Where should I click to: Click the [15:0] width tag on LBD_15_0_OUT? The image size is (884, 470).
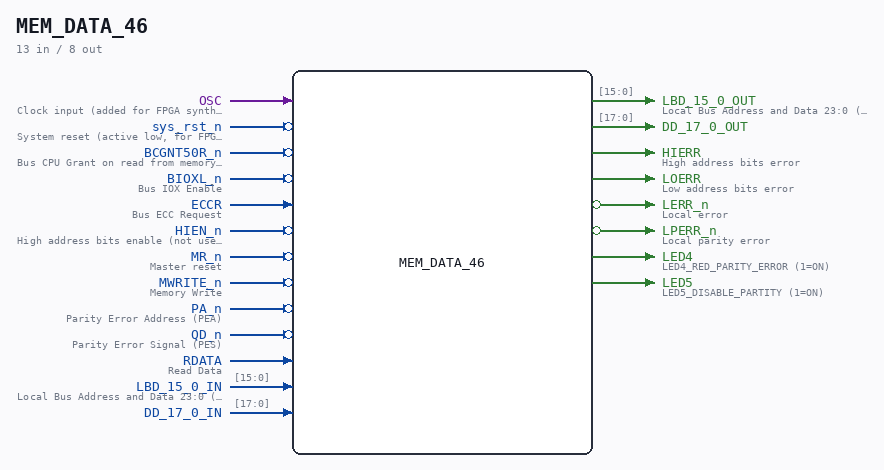pos(616,91)
